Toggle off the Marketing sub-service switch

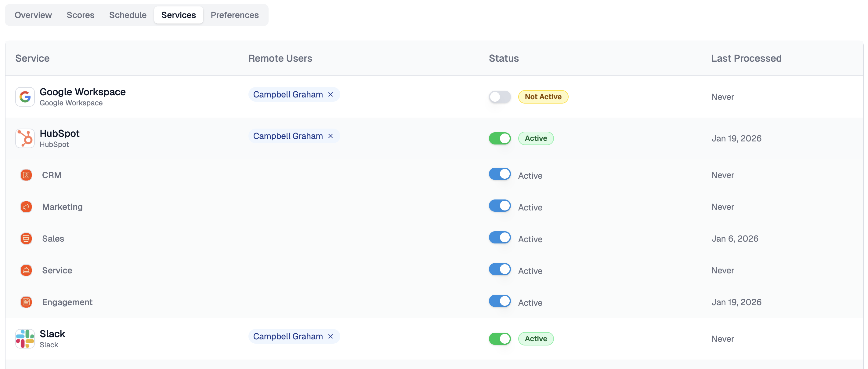pyautogui.click(x=500, y=206)
